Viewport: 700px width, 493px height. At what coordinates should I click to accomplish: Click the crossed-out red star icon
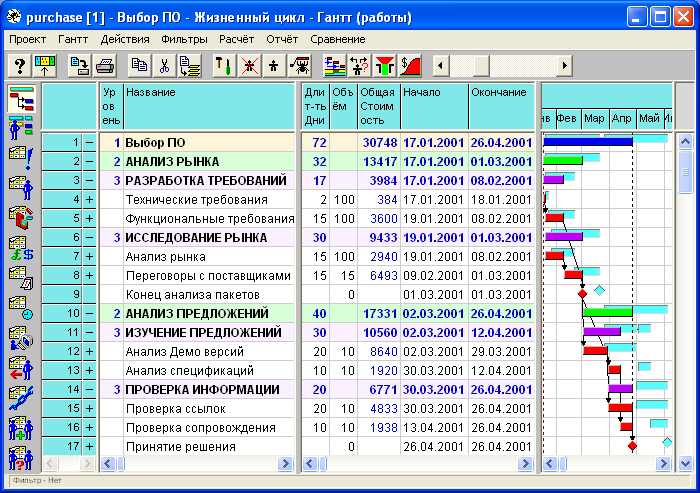point(249,66)
